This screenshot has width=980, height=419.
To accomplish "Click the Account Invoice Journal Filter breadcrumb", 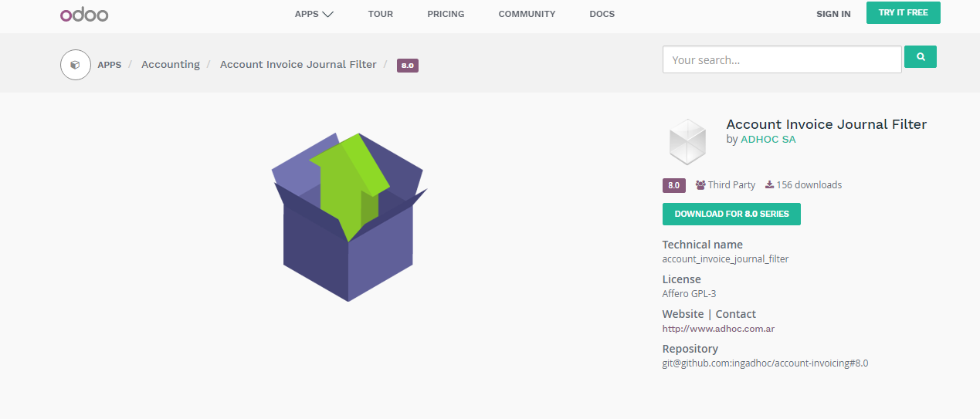I will pyautogui.click(x=298, y=65).
